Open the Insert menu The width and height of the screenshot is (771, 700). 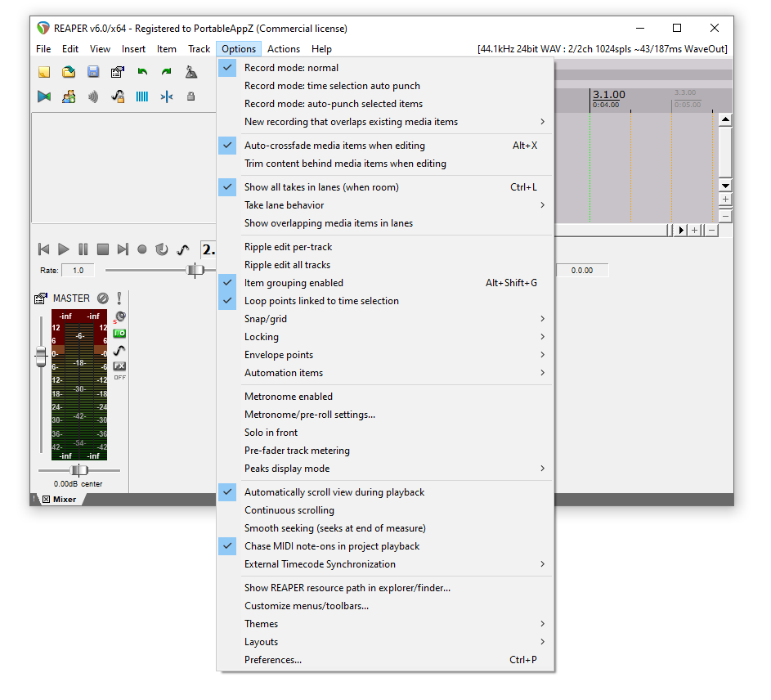[133, 49]
